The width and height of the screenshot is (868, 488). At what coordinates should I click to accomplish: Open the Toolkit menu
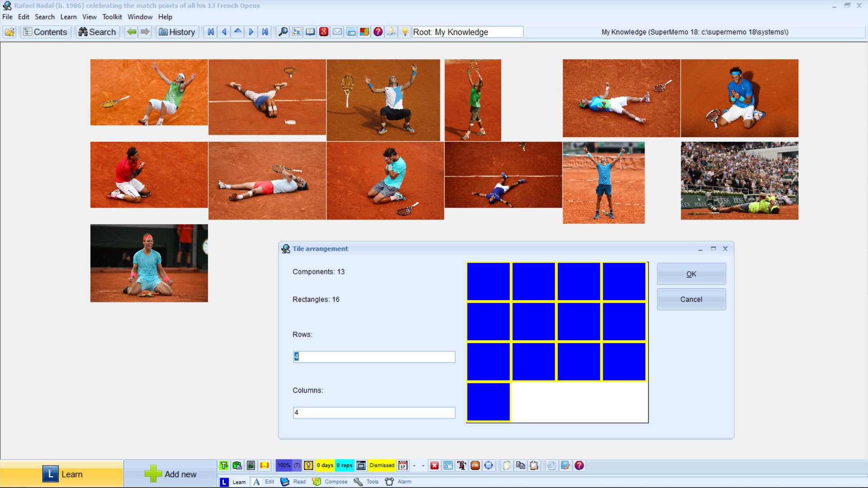click(x=112, y=17)
